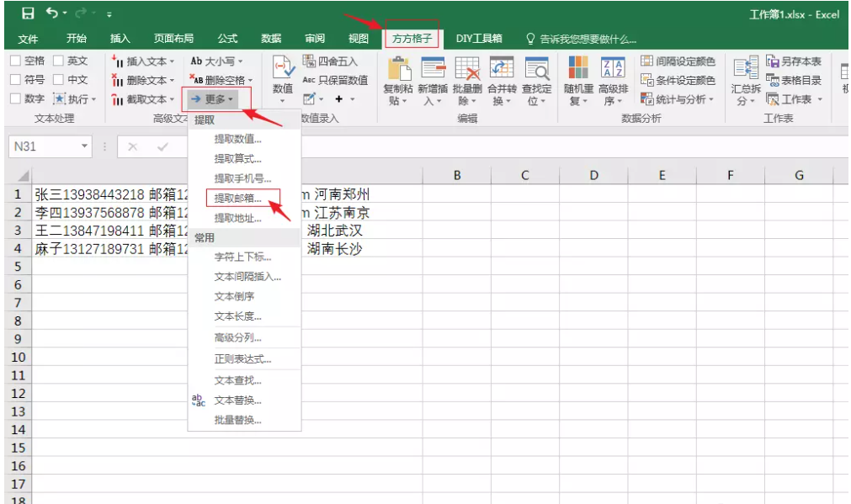
Task: Click the 只保留数值 button
Action: [x=335, y=80]
